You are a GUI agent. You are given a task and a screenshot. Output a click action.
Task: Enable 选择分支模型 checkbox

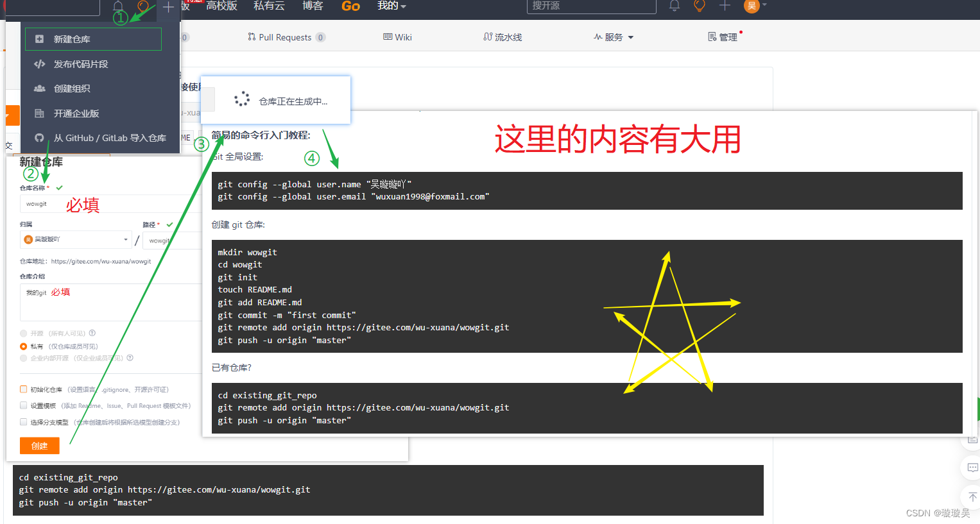point(24,422)
